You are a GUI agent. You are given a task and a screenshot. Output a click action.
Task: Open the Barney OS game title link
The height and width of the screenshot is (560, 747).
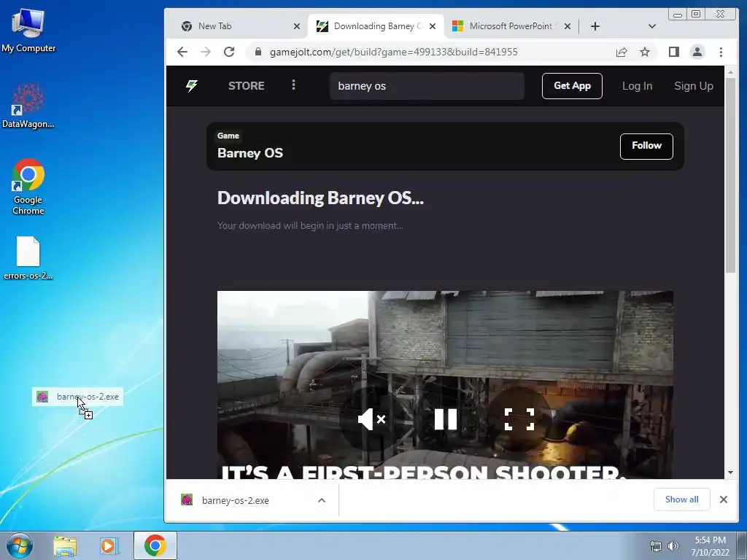tap(250, 153)
